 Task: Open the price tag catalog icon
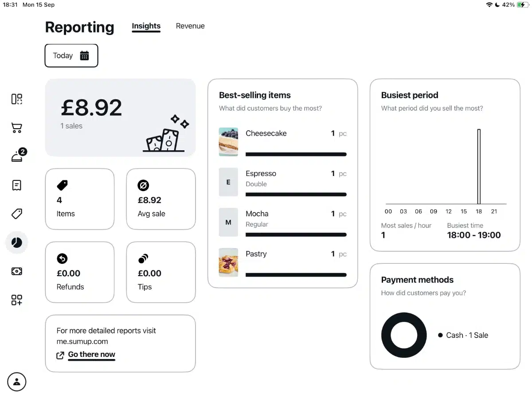16,214
